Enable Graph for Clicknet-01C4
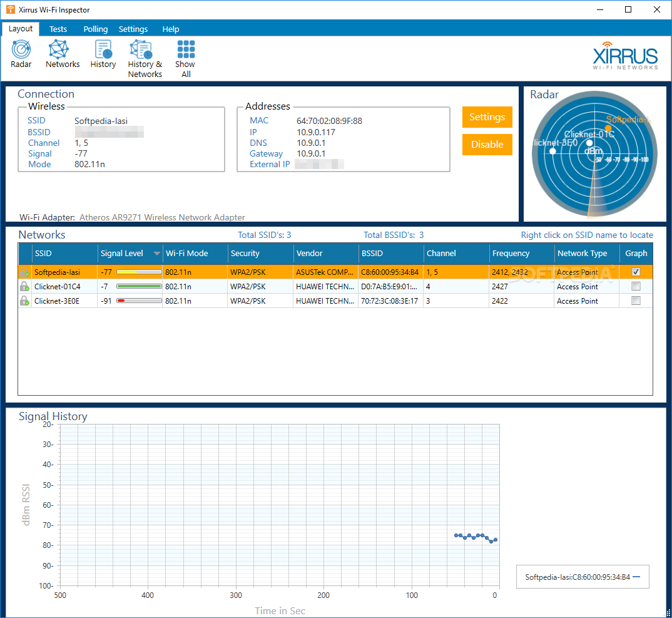Viewport: 672px width, 618px height. pos(636,287)
